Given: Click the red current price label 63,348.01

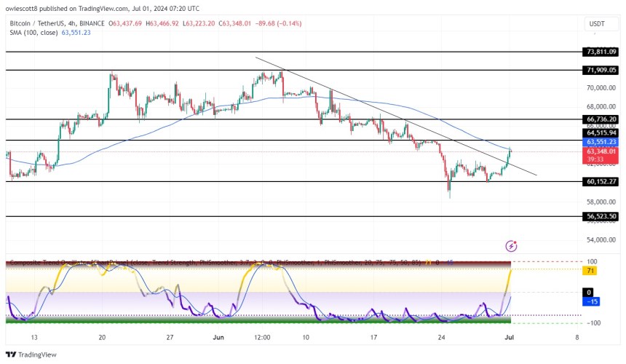Looking at the screenshot, I should tap(601, 151).
